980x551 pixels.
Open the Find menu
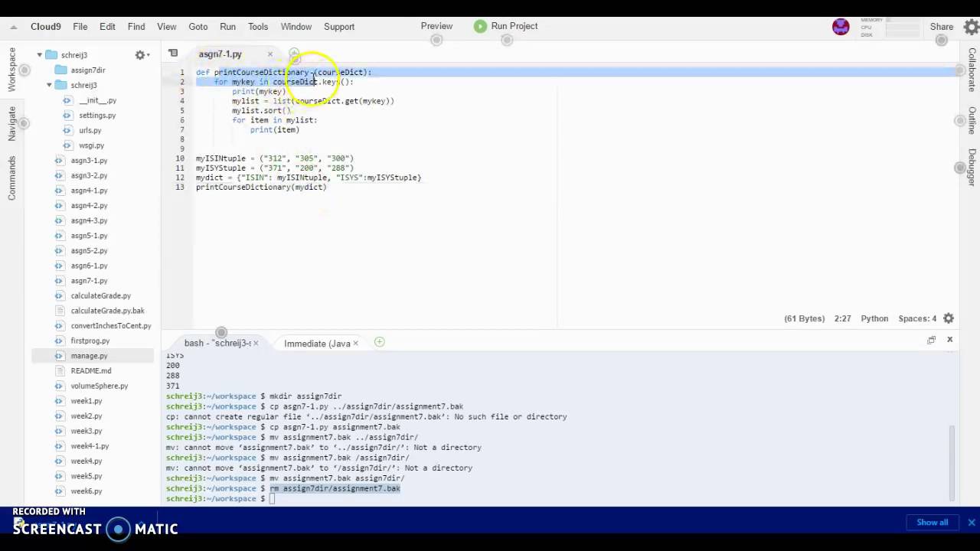[x=136, y=27]
